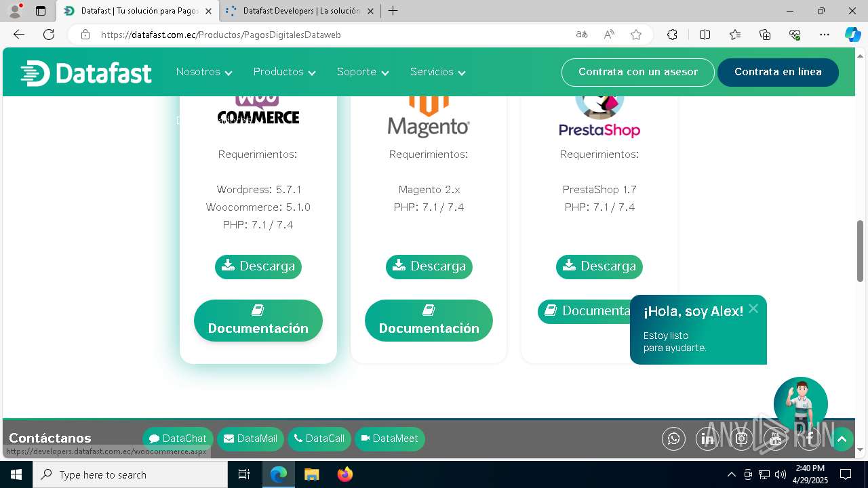Open Magento Documentación
868x488 pixels.
click(429, 321)
